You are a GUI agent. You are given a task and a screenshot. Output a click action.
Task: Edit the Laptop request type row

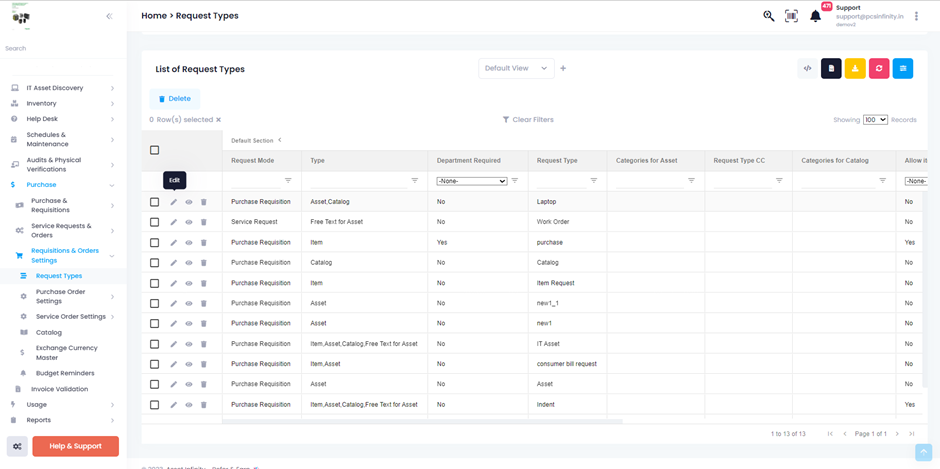(174, 202)
